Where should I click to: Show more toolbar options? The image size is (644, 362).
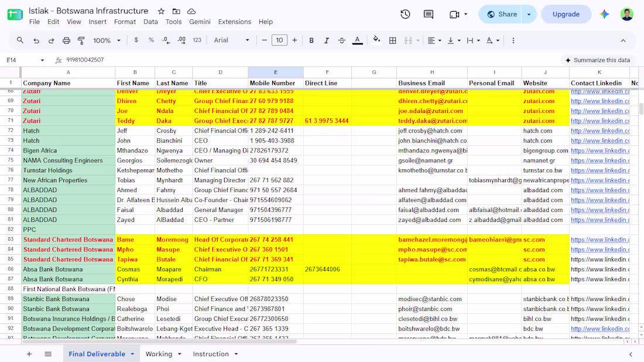point(513,40)
